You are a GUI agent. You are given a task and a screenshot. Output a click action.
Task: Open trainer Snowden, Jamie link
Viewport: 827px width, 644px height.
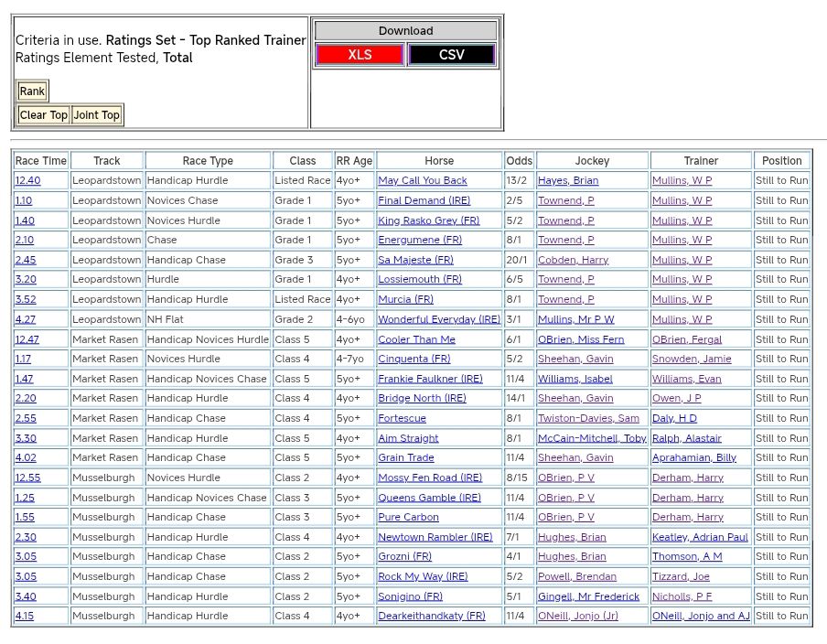tap(692, 360)
